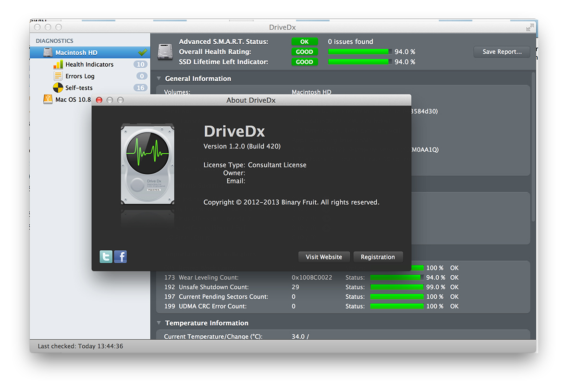The height and width of the screenshot is (392, 567).
Task: Click the Volumes value Macintosh HD
Action: [311, 92]
